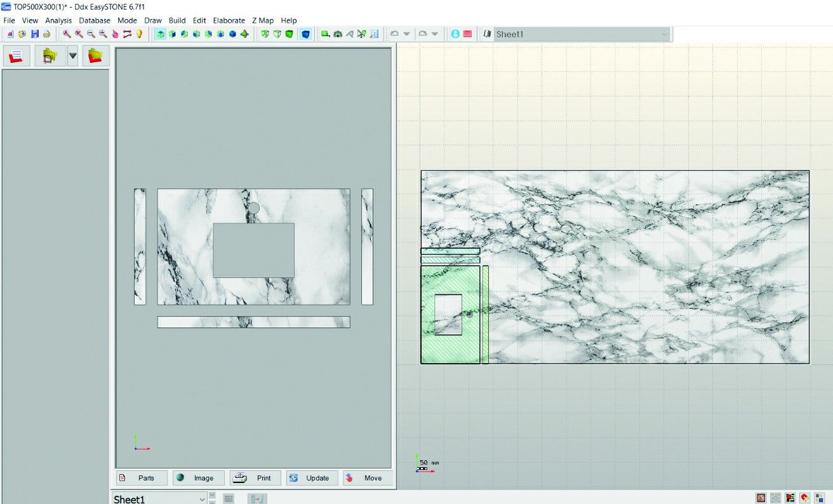Click the blue floppy disk save icon
This screenshot has height=504, width=833.
tap(34, 34)
